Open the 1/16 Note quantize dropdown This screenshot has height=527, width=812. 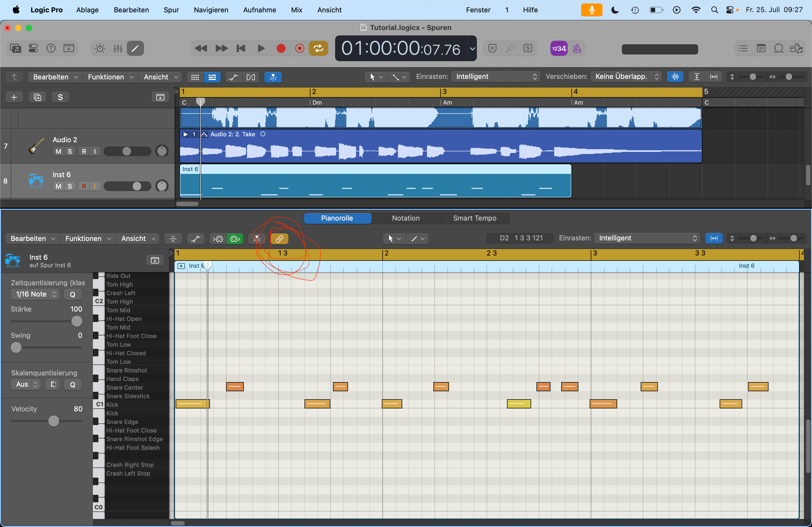[x=35, y=294]
